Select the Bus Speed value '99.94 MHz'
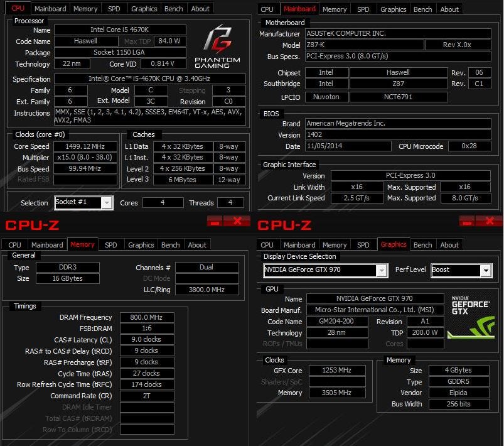Image resolution: width=504 pixels, height=446 pixels. 85,168
